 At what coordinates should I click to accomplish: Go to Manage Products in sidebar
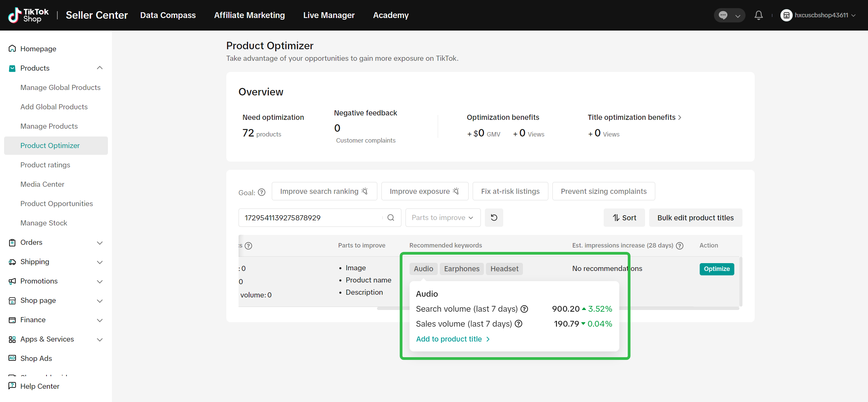tap(49, 126)
